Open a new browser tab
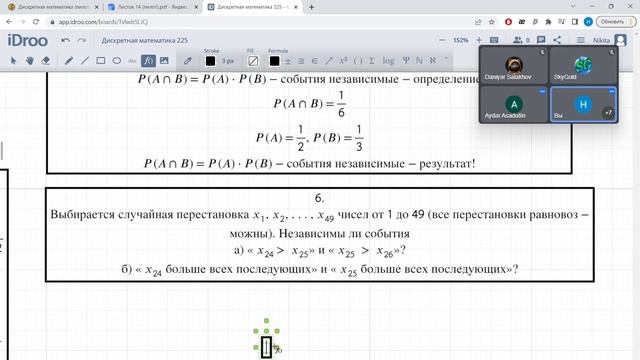640x360 pixels. click(x=311, y=7)
